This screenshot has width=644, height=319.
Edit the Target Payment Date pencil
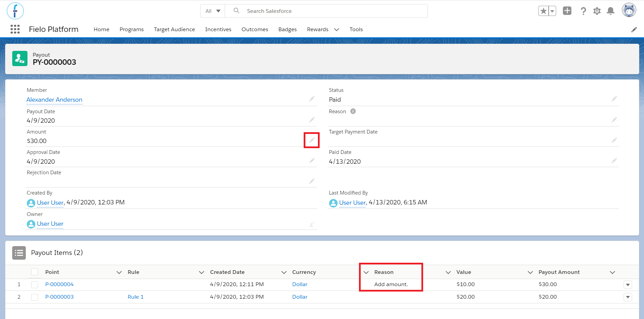click(x=614, y=140)
